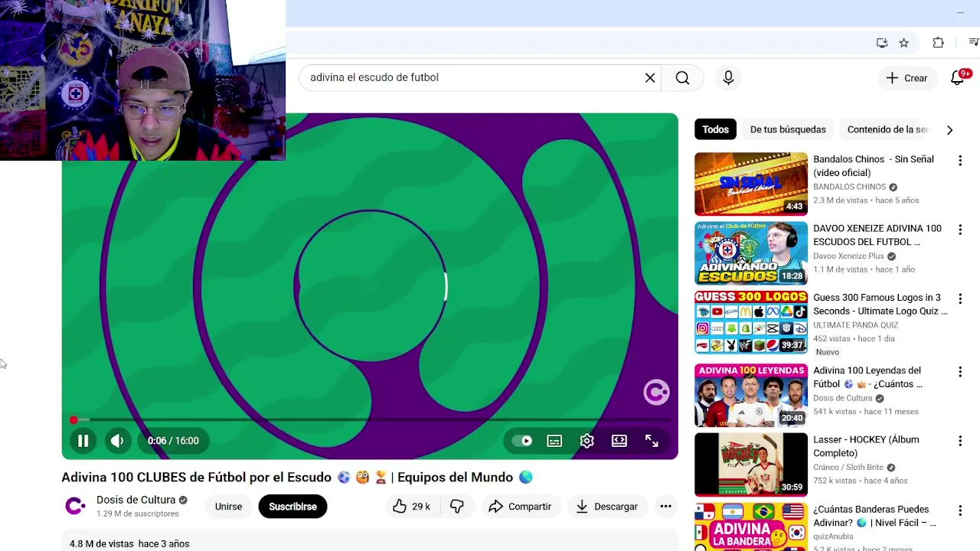The image size is (980, 551).
Task: Switch to theater mode
Action: tap(619, 441)
